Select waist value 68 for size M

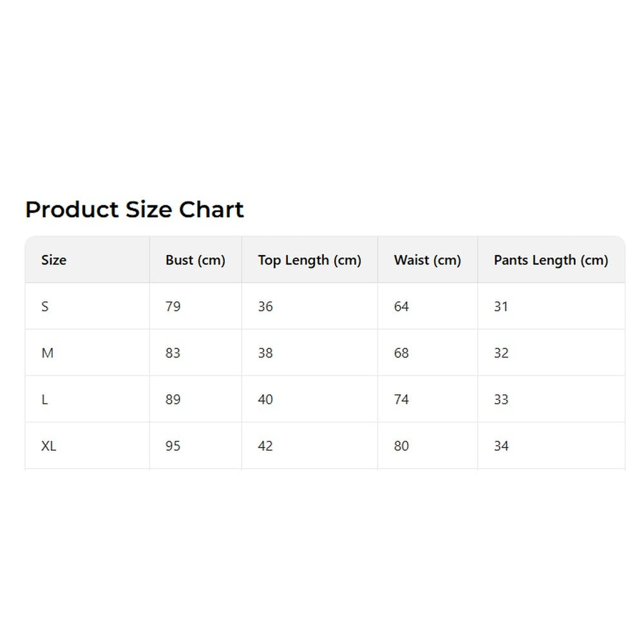click(x=401, y=353)
